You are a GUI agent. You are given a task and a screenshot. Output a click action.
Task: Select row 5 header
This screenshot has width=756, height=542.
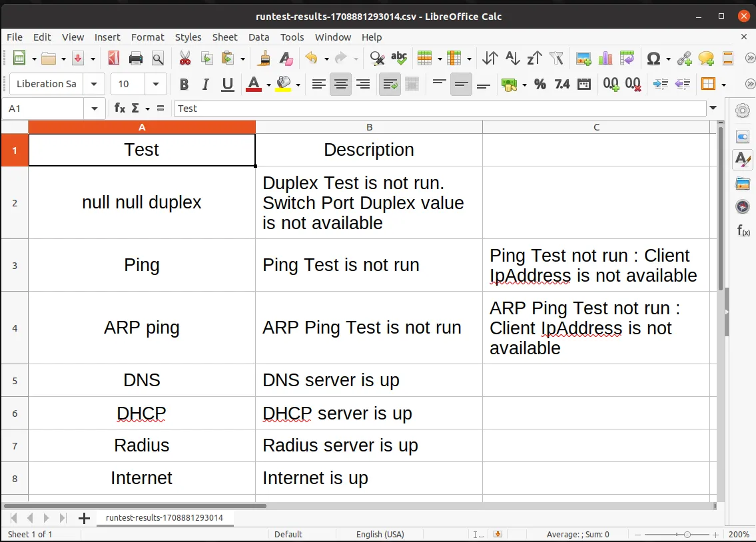15,381
